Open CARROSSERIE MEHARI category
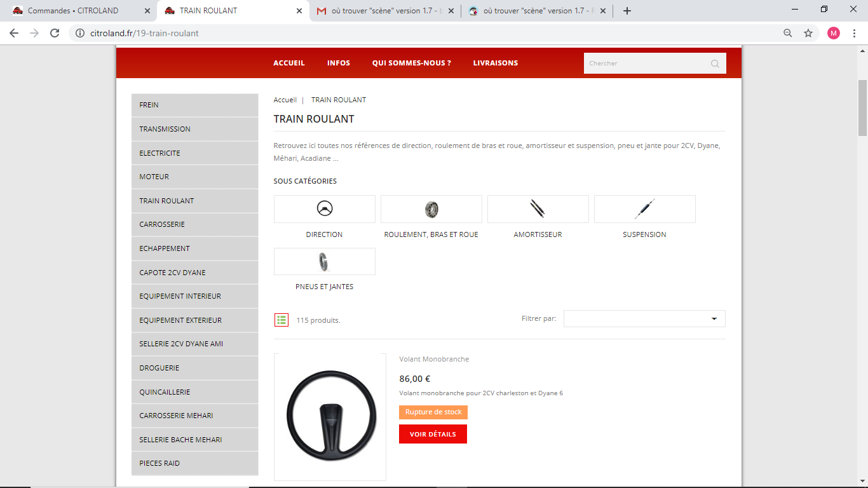The image size is (868, 488). [195, 416]
